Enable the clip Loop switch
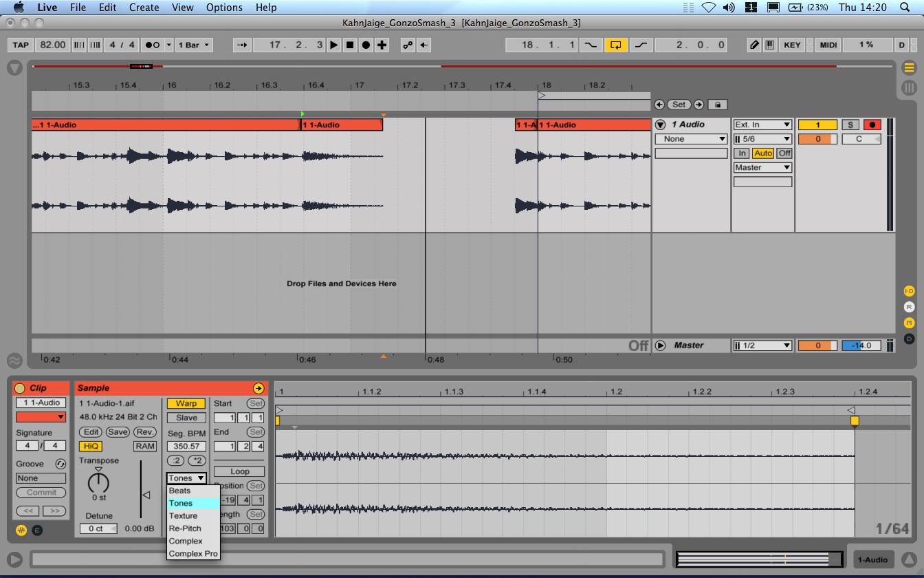 (x=239, y=471)
